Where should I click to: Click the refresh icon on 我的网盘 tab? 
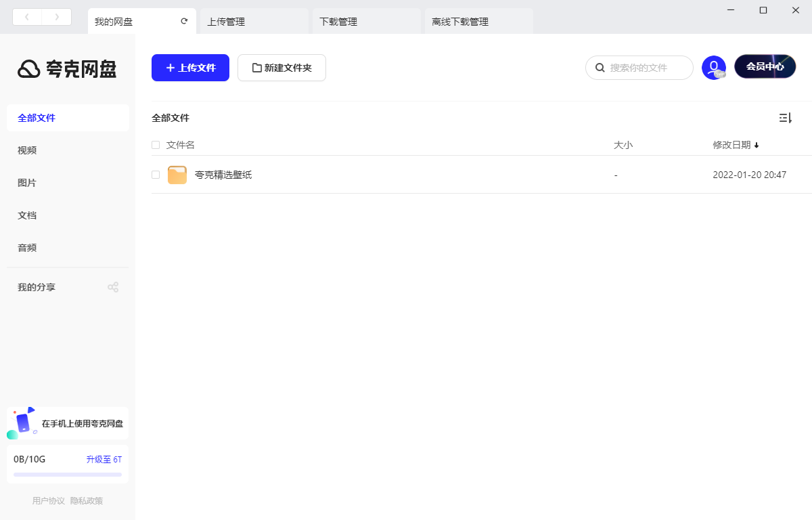[183, 21]
